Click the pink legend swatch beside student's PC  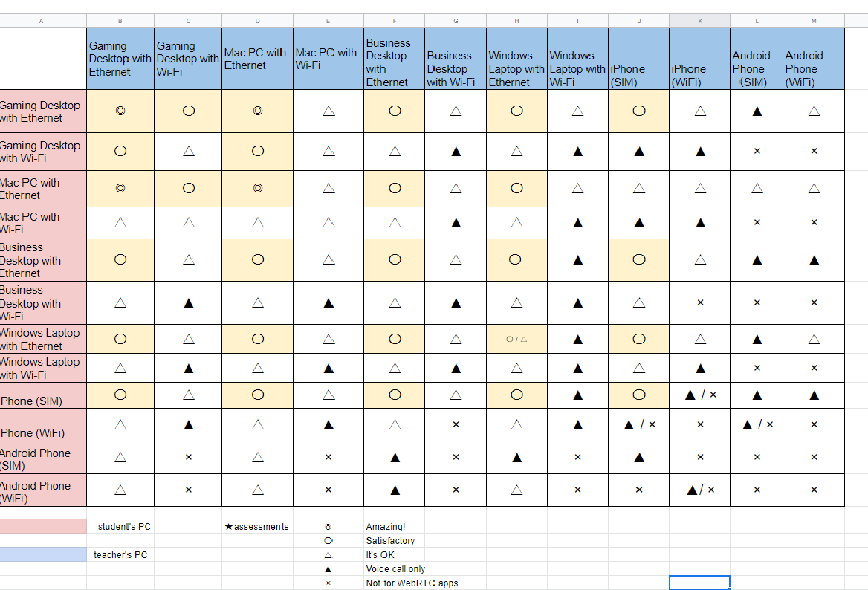(x=43, y=526)
